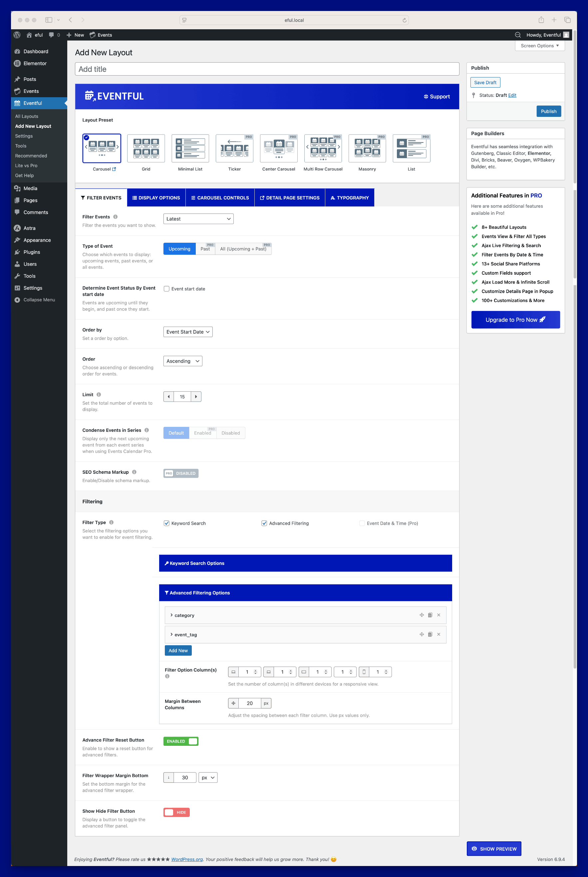Choose the Minimal List layout preset

190,148
